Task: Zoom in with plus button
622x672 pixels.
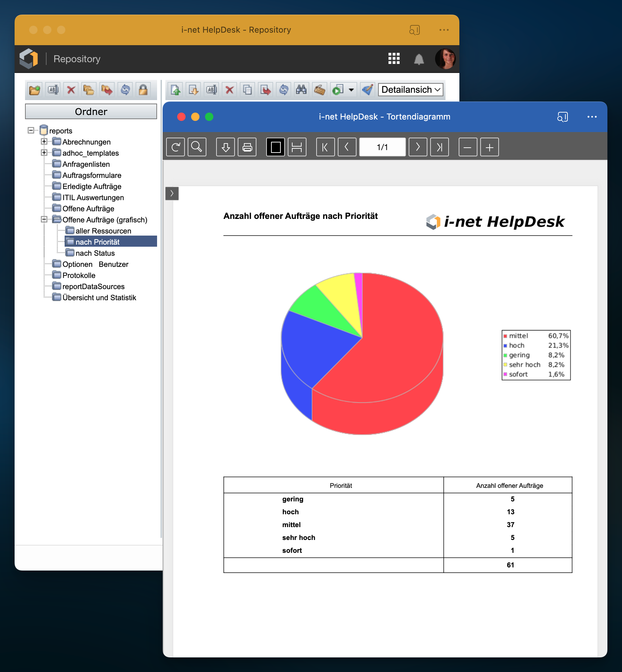Action: pos(490,147)
